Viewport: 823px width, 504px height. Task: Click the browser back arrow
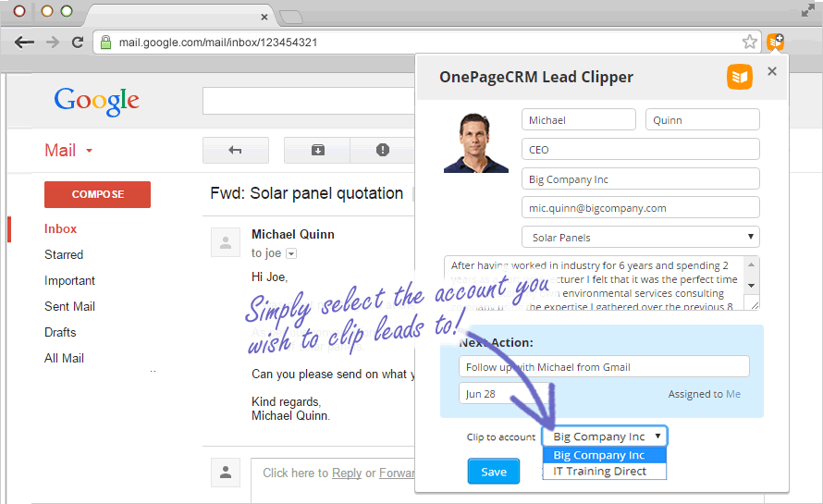point(24,42)
